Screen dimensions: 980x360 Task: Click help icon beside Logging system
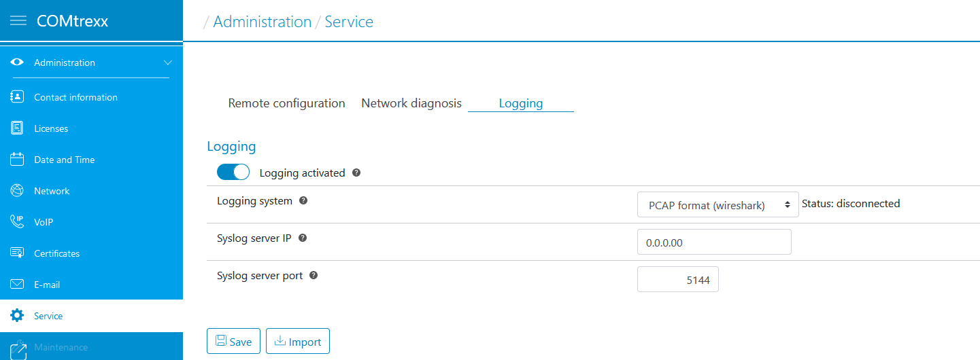coord(303,201)
